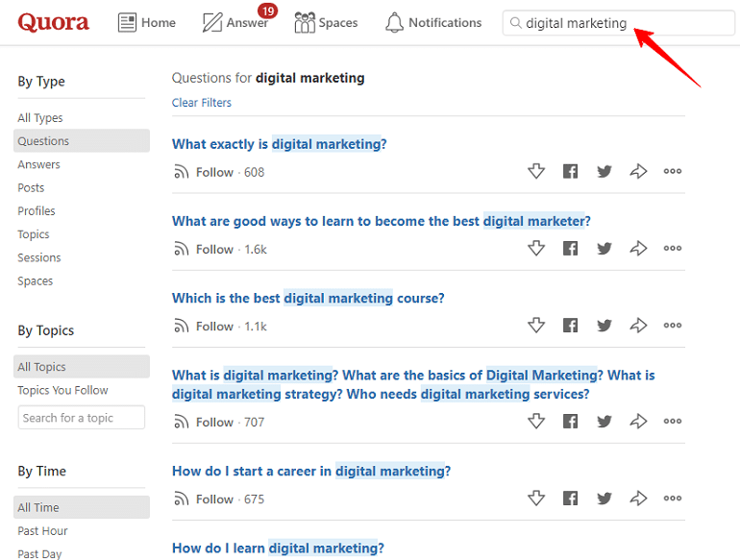Open the Answer section
Viewport: 740px width, 560px height.
pyautogui.click(x=235, y=23)
